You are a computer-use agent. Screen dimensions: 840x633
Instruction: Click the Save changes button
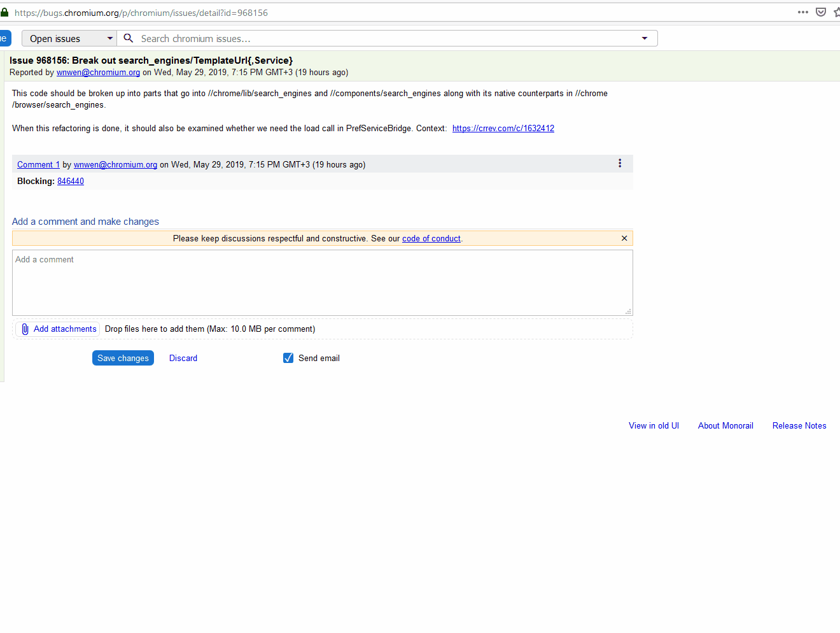coord(123,358)
